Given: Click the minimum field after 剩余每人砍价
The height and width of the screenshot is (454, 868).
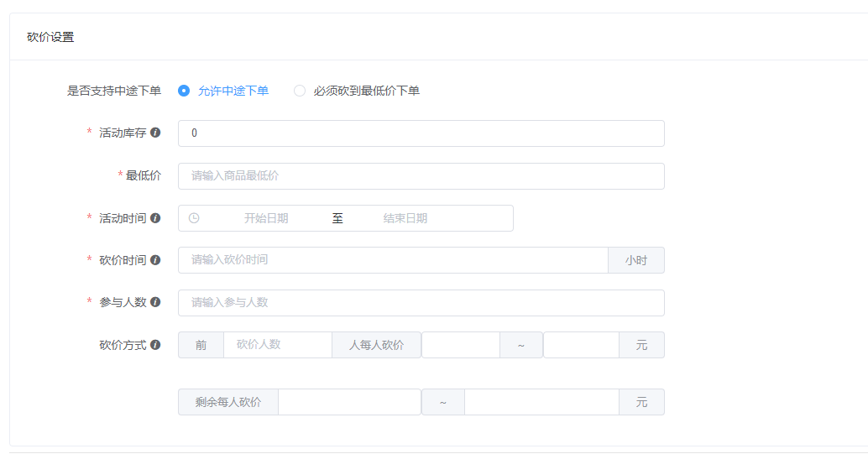Looking at the screenshot, I should click(349, 402).
